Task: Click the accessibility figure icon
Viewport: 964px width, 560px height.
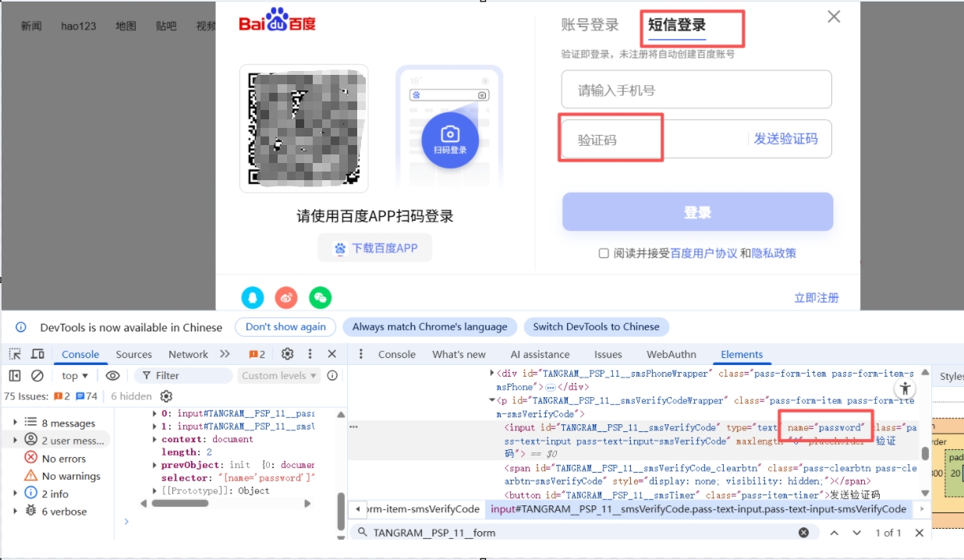Action: tap(905, 388)
